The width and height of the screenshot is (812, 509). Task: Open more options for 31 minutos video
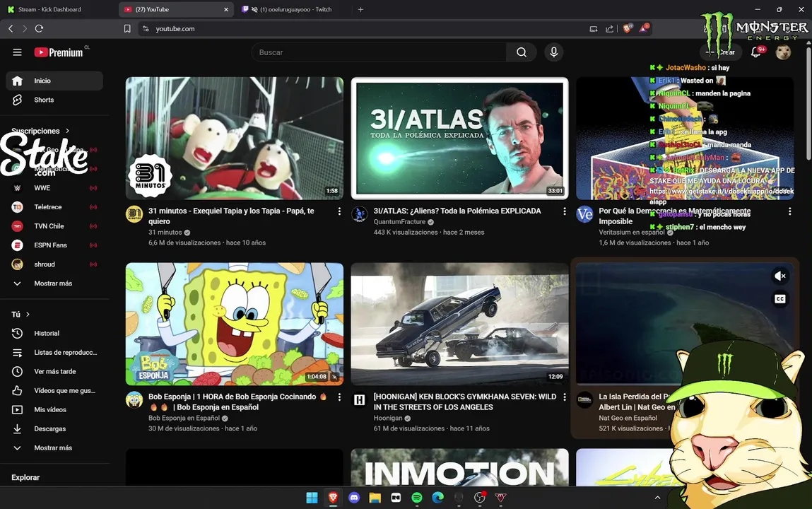(339, 211)
